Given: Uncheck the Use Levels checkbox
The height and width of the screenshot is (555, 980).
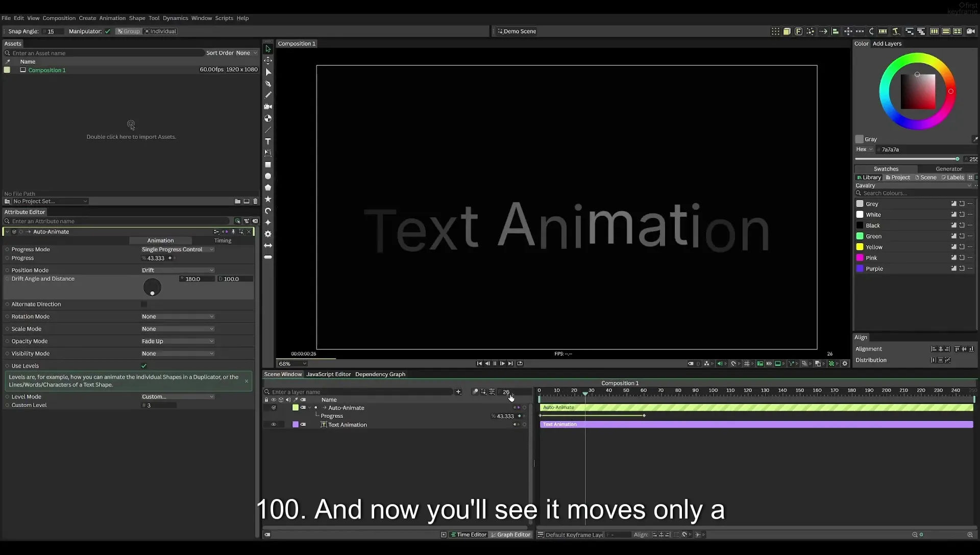Looking at the screenshot, I should coord(144,366).
